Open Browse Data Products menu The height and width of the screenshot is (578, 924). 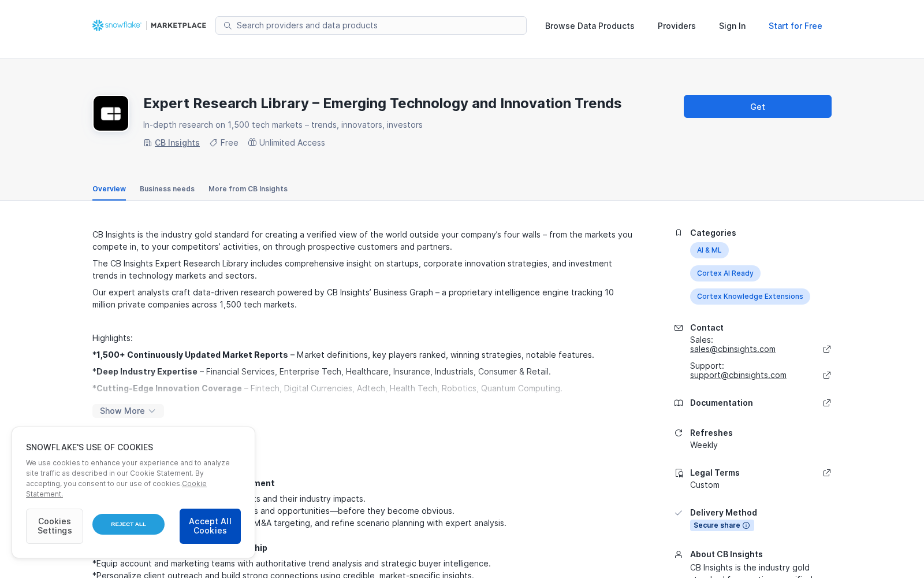[x=590, y=26]
